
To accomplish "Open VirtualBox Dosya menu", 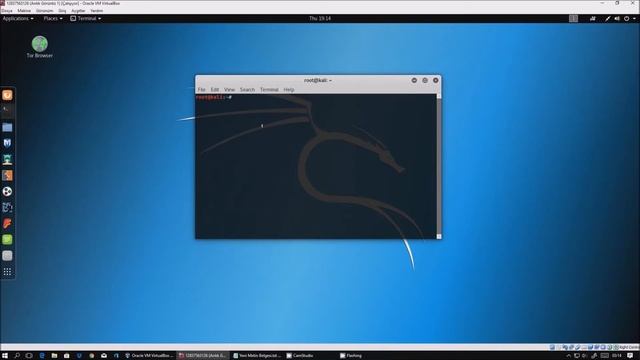I will point(7,11).
